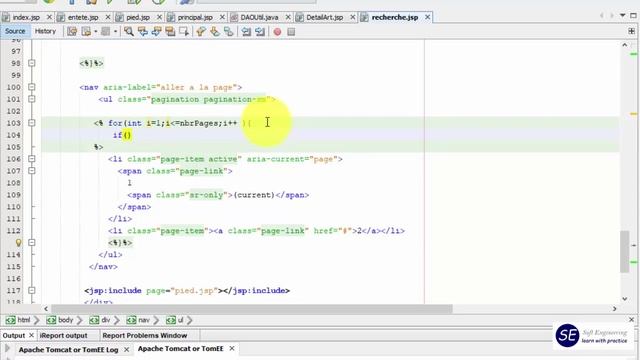
Task: Collapse the nav fold at line 100
Action: [31, 87]
